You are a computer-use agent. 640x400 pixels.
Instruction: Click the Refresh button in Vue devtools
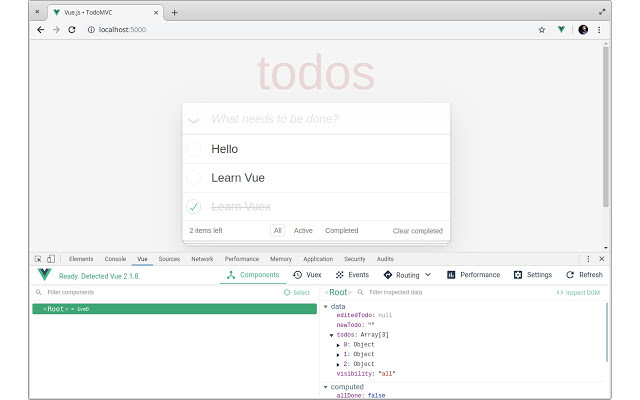coord(584,275)
